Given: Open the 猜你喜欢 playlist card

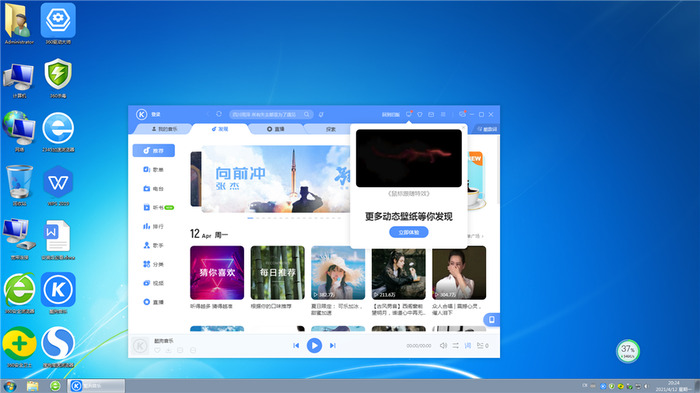Looking at the screenshot, I should coord(217,272).
